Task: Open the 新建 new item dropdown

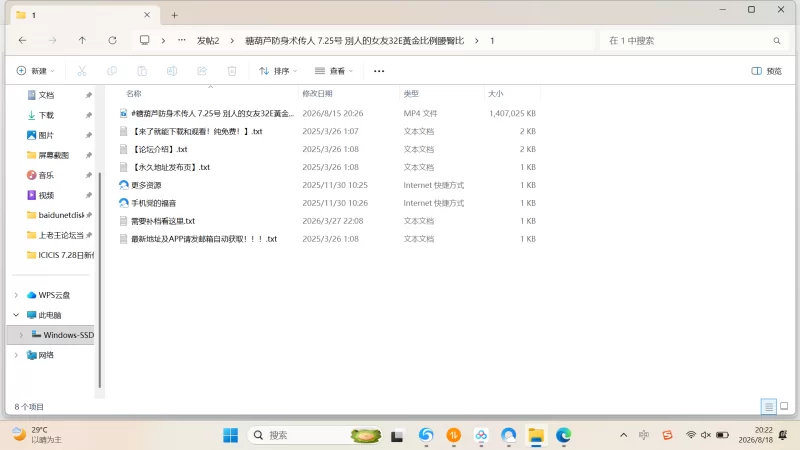Action: click(x=35, y=71)
